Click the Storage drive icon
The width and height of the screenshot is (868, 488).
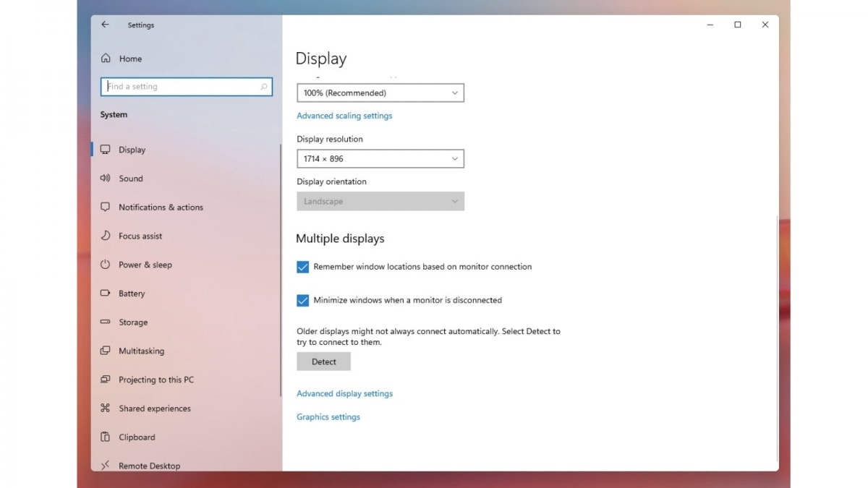point(106,322)
